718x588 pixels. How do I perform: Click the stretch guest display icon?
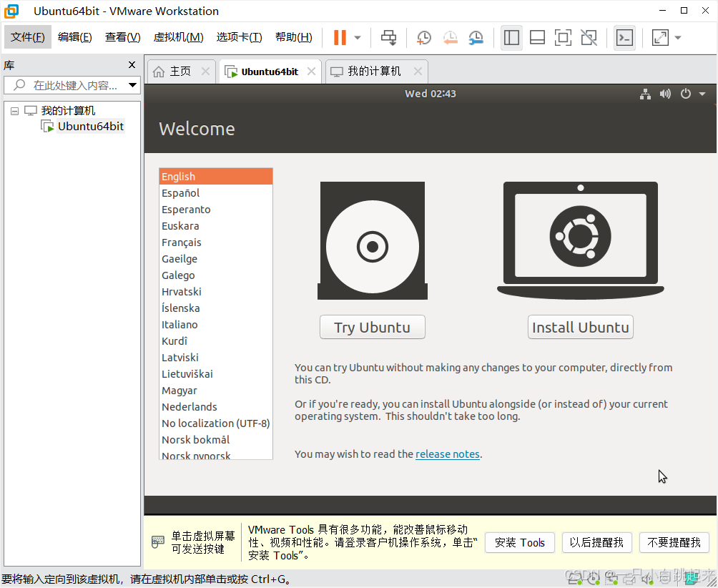(x=660, y=37)
